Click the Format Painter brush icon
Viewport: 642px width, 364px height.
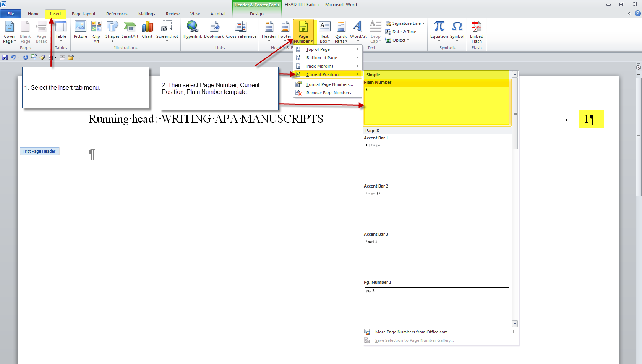click(x=42, y=57)
